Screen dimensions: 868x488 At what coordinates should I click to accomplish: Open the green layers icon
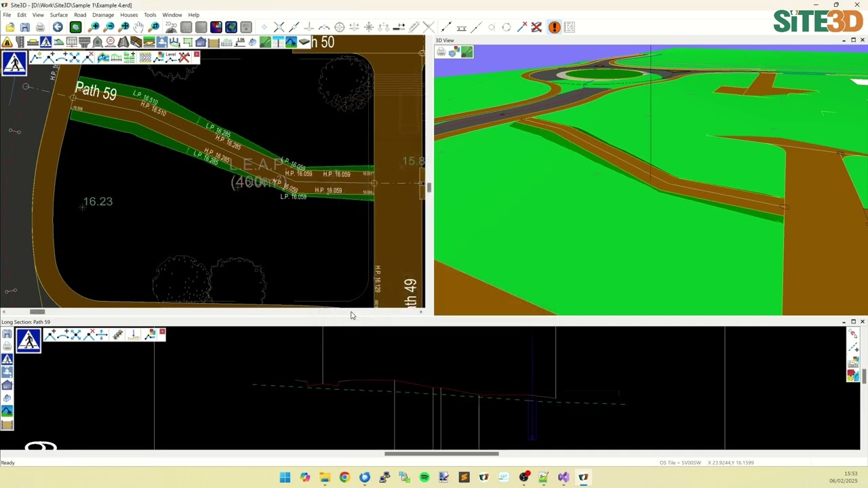click(x=75, y=27)
